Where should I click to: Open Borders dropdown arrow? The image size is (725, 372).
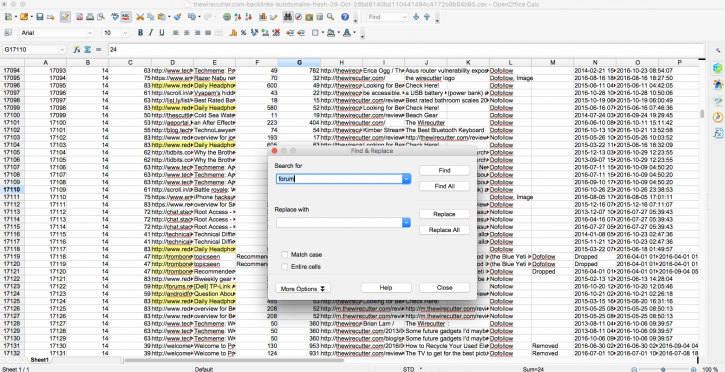pyautogui.click(x=322, y=33)
